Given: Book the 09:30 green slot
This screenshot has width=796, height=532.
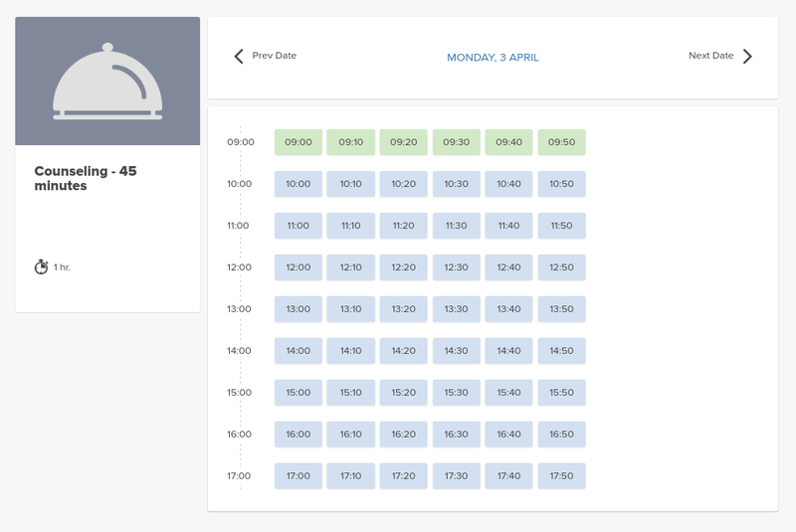Looking at the screenshot, I should click(x=456, y=142).
